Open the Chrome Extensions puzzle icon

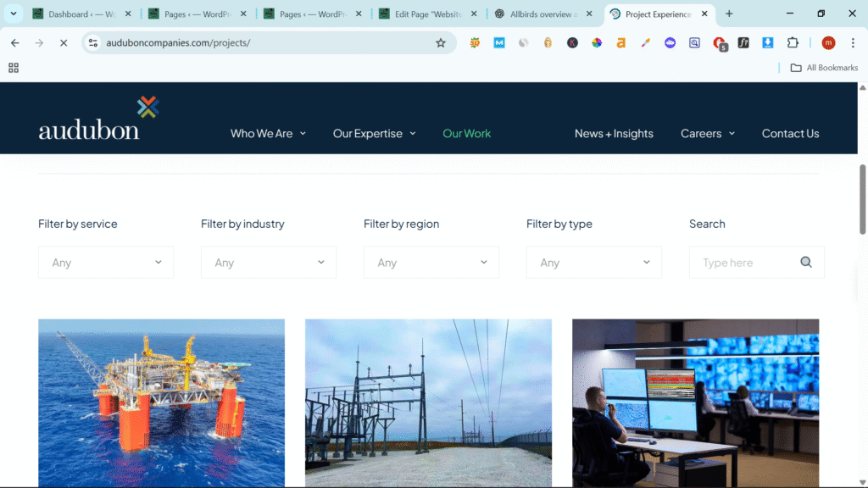click(793, 43)
